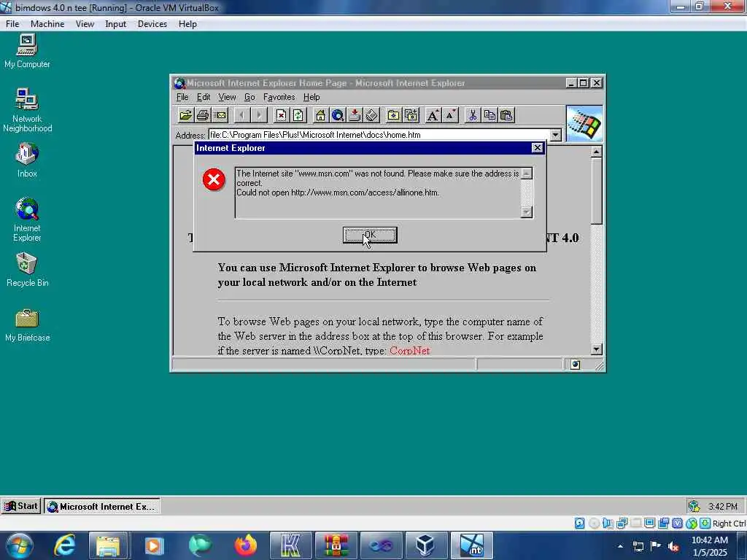
Task: Click the display indicator in VirtualBox status bar
Action: point(649,524)
